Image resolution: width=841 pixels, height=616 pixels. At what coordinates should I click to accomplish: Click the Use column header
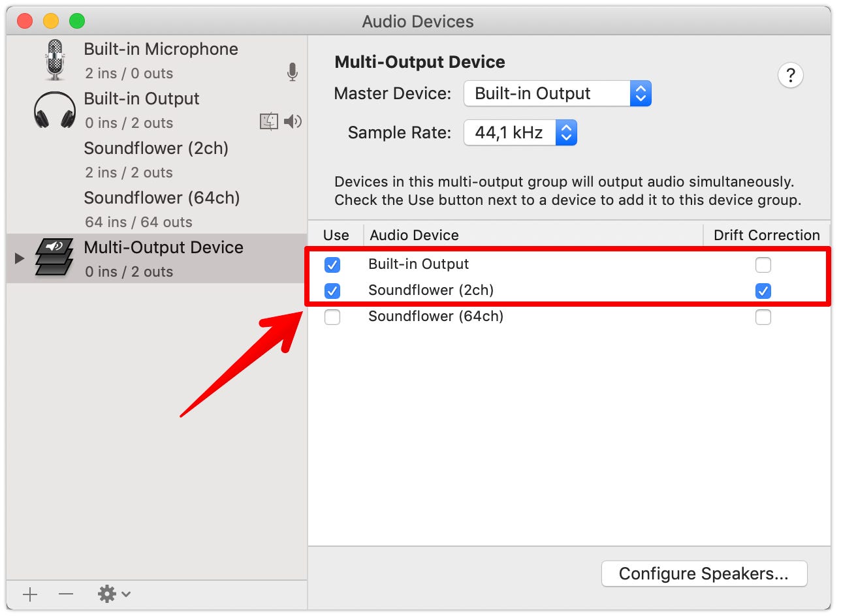click(336, 235)
